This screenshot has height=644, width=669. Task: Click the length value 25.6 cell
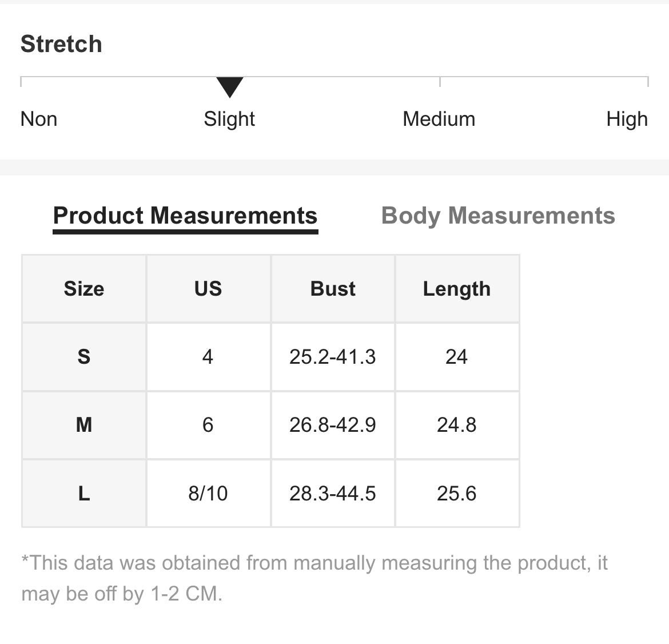[x=457, y=493]
